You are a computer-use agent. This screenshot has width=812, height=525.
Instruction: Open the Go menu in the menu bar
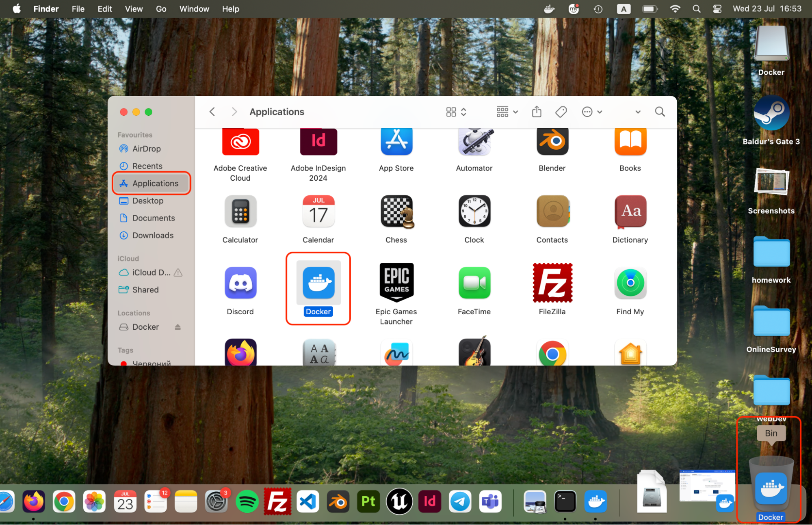[161, 9]
